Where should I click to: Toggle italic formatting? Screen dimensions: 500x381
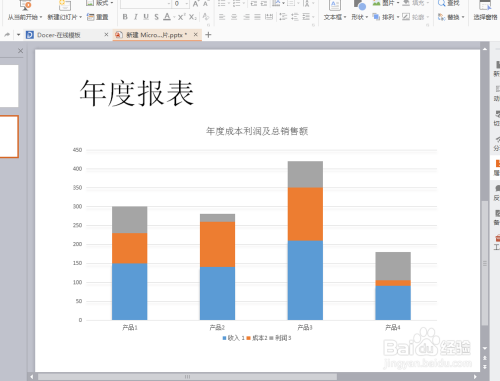[135, 17]
